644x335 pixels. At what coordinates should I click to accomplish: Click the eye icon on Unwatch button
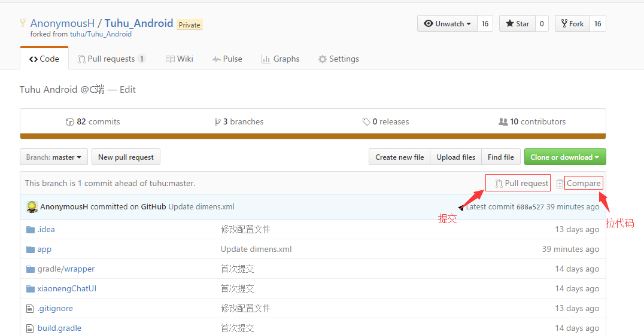click(429, 23)
